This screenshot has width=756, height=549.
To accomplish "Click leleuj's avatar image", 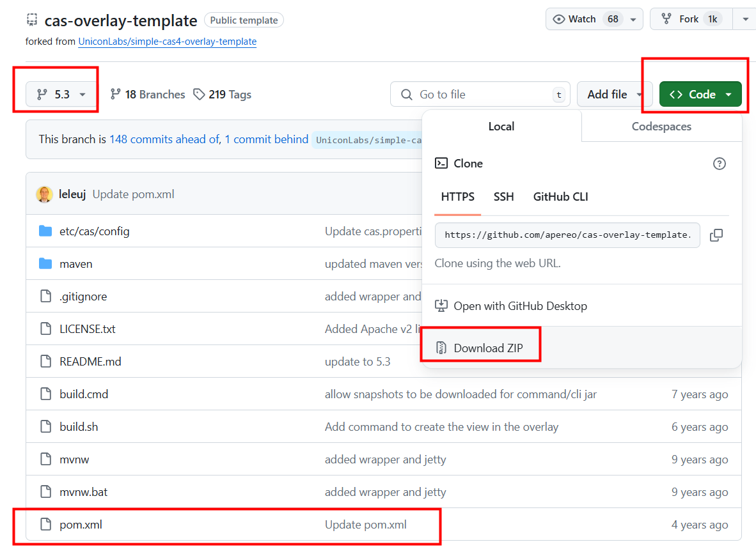I will [x=44, y=194].
